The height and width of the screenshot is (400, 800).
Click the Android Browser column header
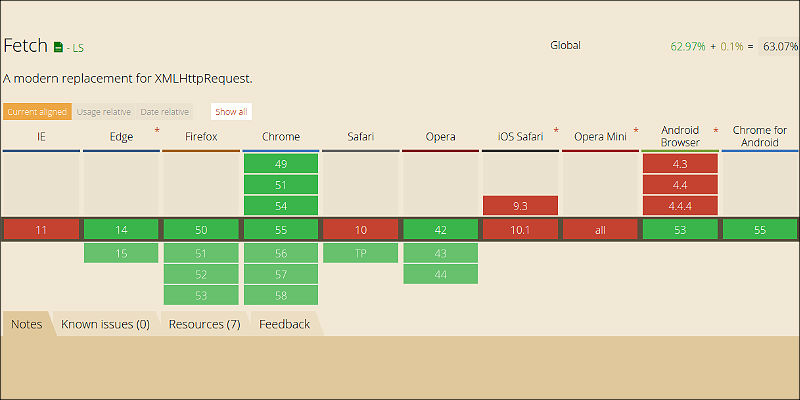click(680, 137)
